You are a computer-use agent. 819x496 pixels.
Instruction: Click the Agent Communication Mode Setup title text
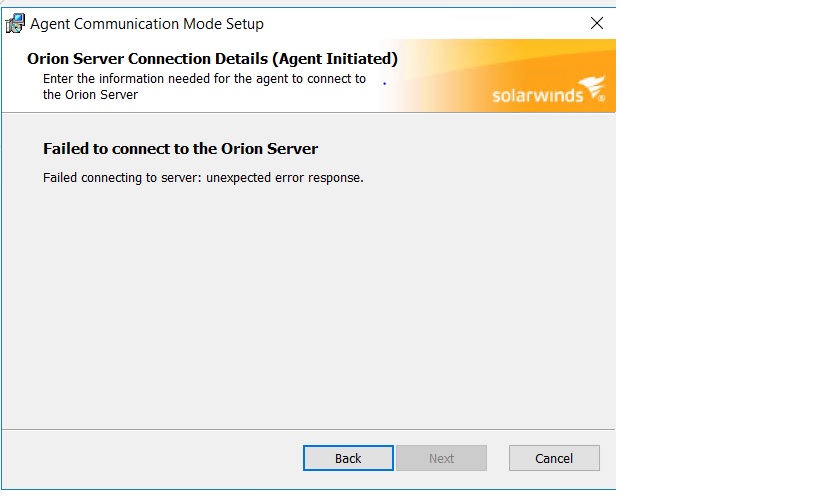coord(147,24)
